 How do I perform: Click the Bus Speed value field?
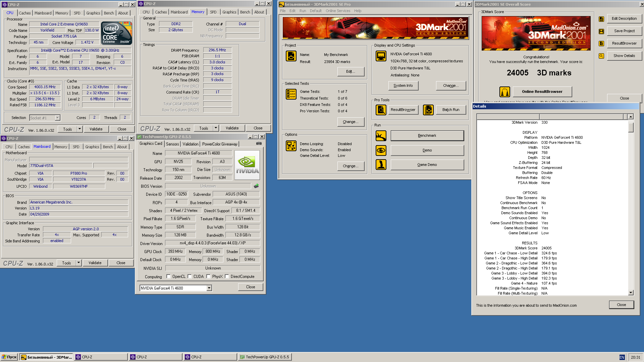45,99
